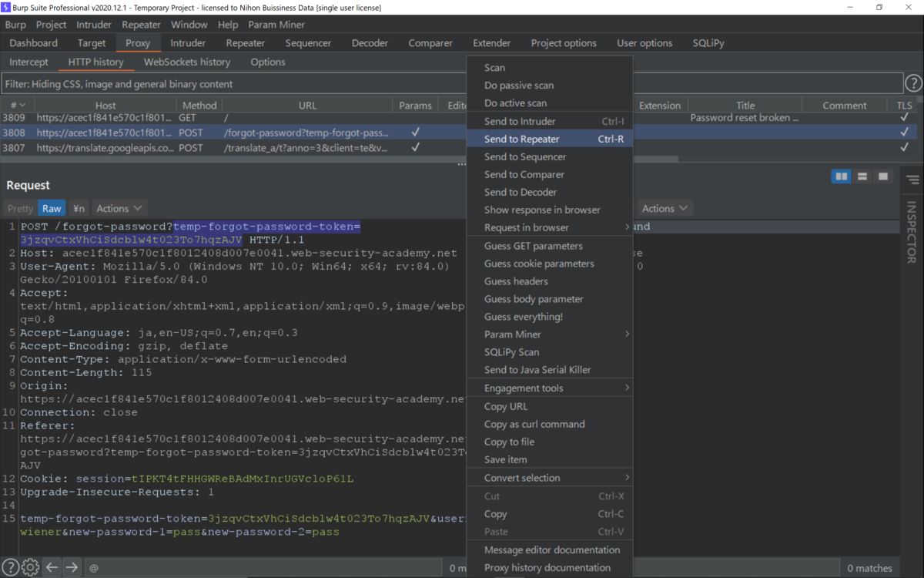Open the filter help question mark icon

[x=913, y=83]
